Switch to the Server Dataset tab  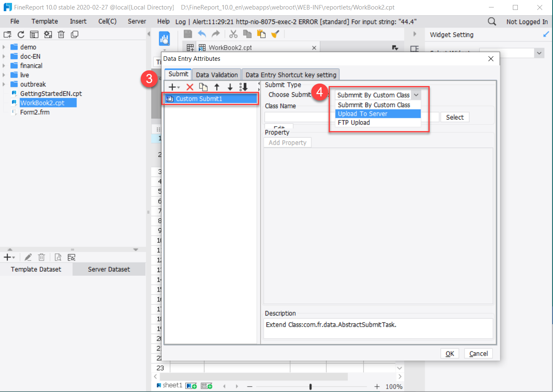tap(108, 269)
